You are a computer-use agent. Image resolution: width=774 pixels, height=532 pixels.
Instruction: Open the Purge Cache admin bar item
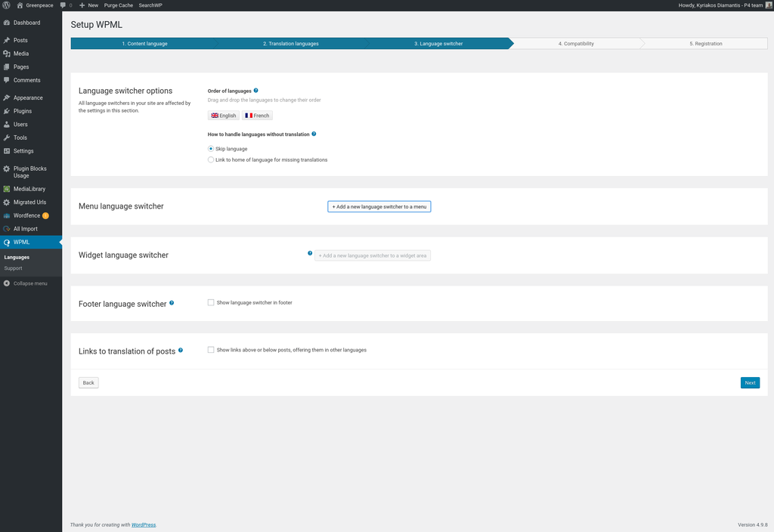click(119, 5)
